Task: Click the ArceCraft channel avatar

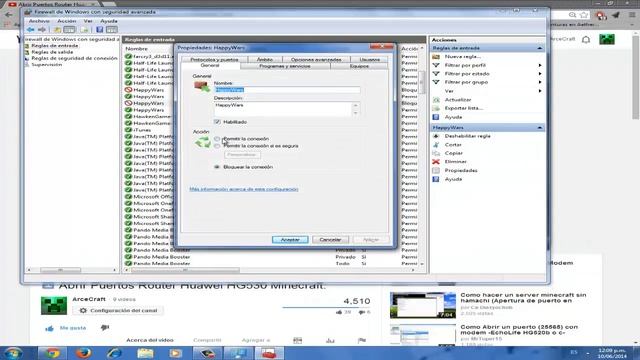Action: 54,306
